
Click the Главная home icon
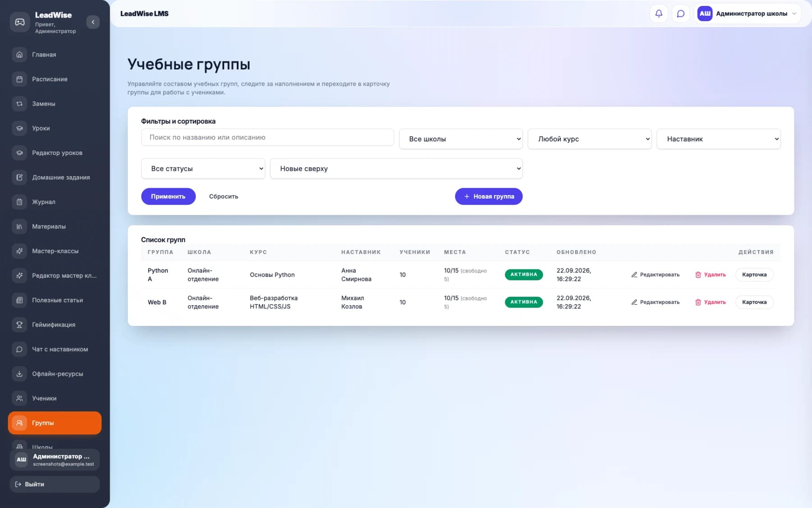tap(19, 55)
